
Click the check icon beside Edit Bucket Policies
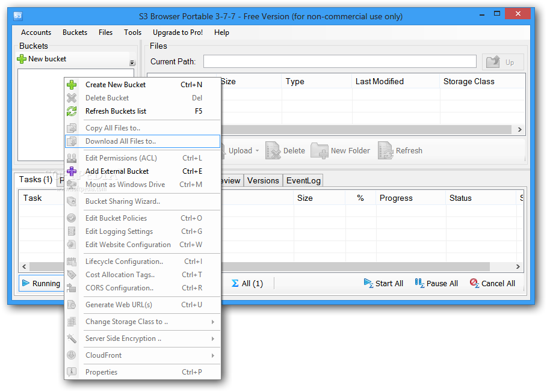pyautogui.click(x=72, y=218)
